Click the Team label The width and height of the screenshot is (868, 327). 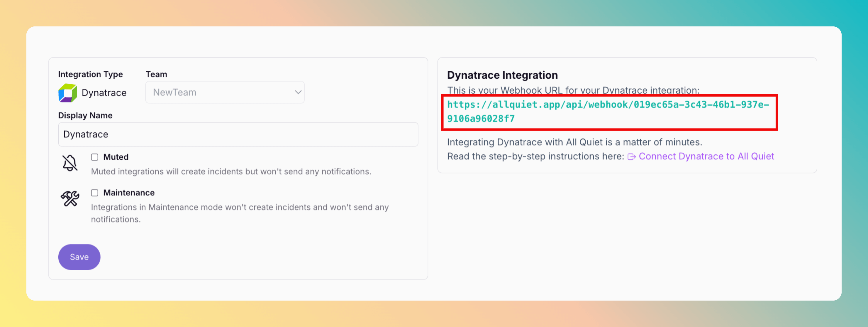(x=156, y=74)
